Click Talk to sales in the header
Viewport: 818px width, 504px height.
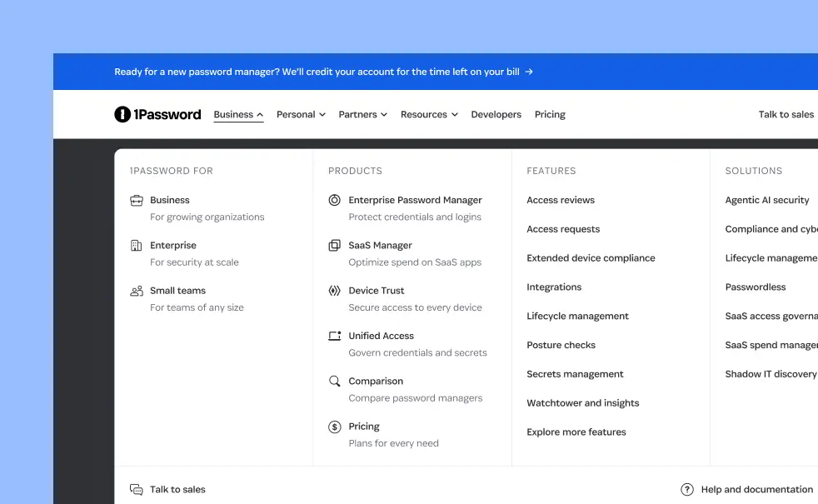[x=786, y=114]
